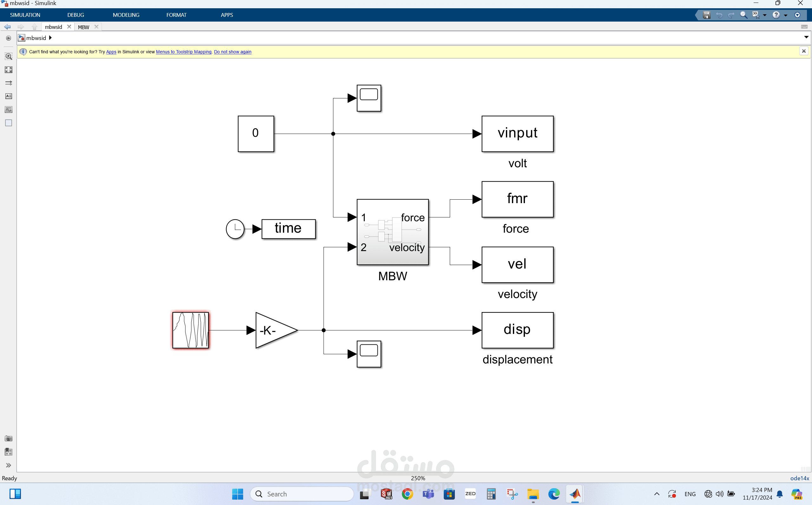Image resolution: width=812 pixels, height=505 pixels.
Task: Click the Image insert palette icon
Action: point(8,110)
